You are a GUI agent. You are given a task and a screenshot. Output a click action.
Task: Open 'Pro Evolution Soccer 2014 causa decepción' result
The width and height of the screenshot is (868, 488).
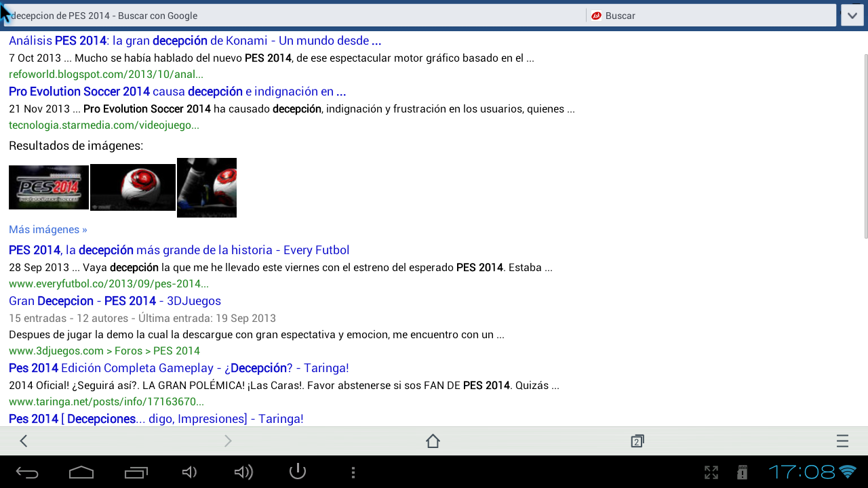[x=178, y=91]
